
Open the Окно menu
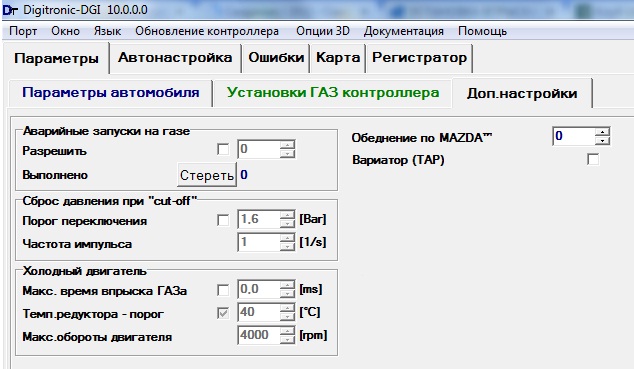tap(65, 31)
